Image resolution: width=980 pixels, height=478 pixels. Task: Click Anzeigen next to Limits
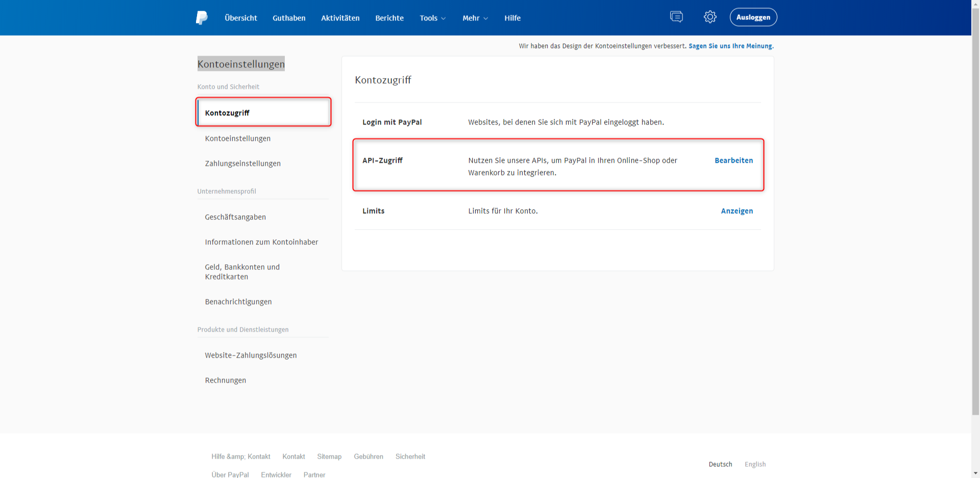tap(737, 211)
